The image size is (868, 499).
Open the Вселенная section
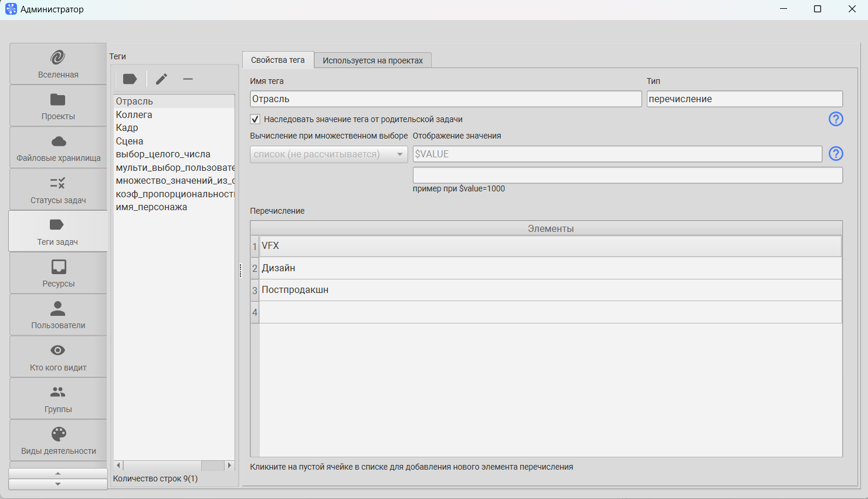click(x=58, y=63)
